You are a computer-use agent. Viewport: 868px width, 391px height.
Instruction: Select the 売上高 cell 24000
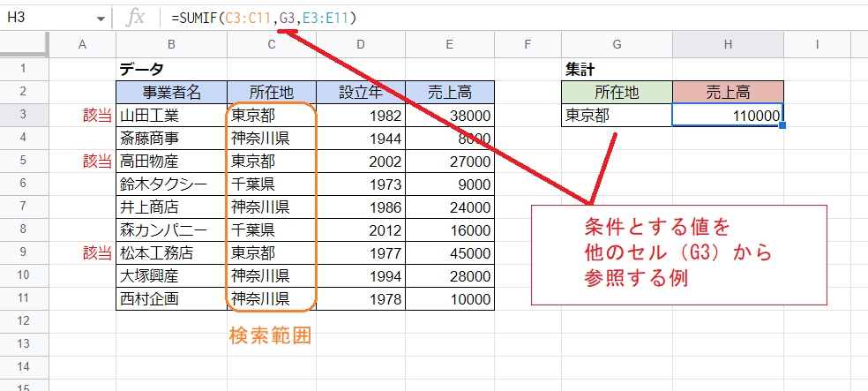[x=450, y=207]
